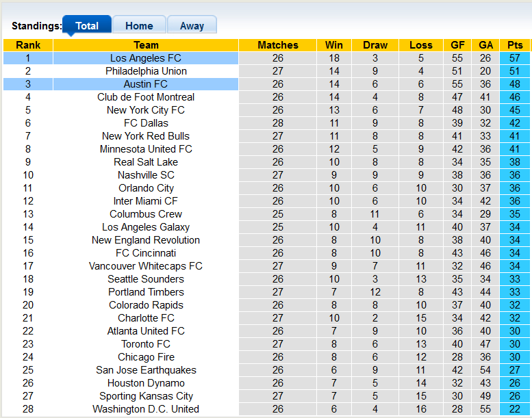
Task: Click the Austin FC team name
Action: 146,84
